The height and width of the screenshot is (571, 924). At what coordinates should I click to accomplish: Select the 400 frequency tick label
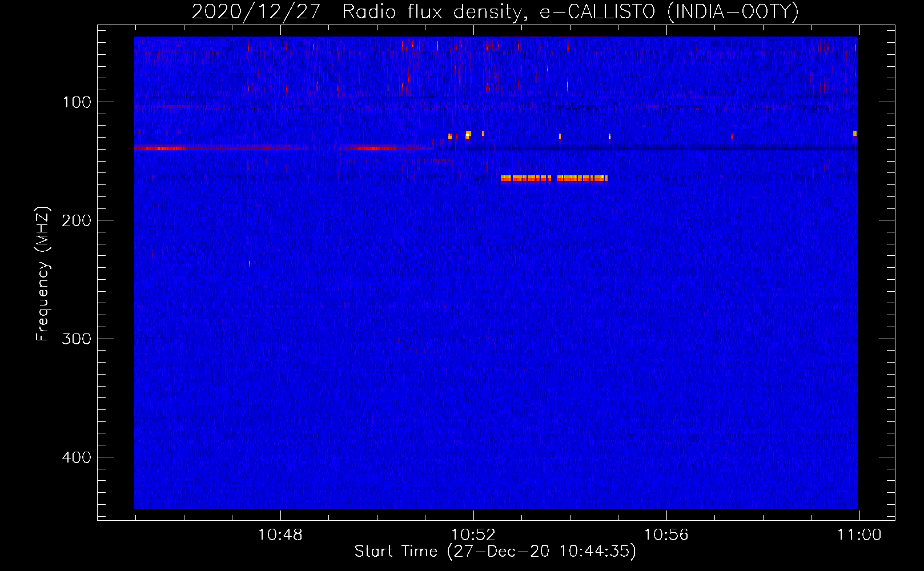(77, 457)
